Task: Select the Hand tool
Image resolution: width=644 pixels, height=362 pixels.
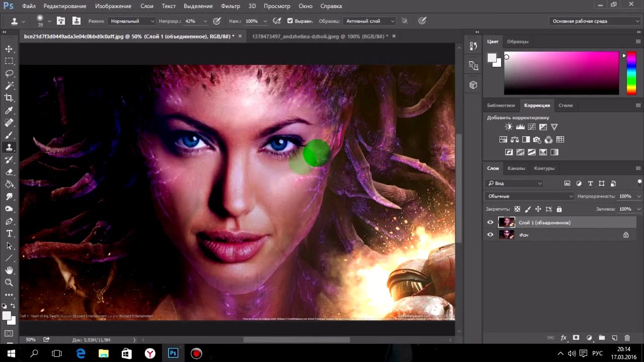Action: pos(9,270)
